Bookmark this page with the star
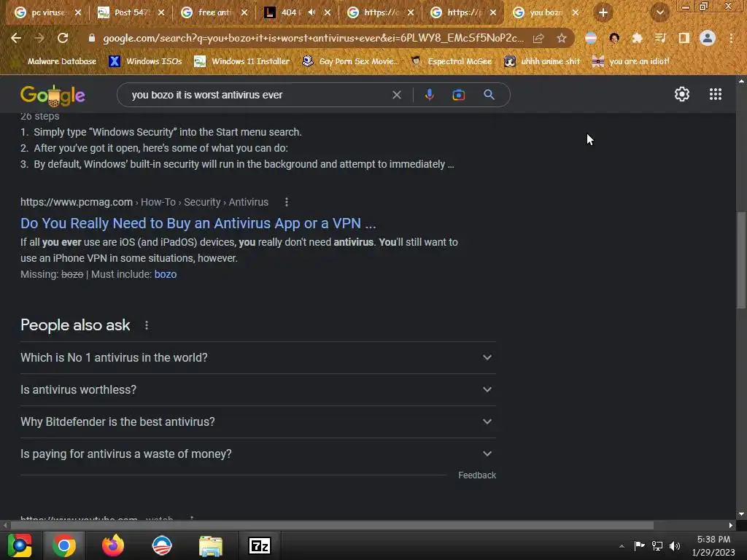 pyautogui.click(x=562, y=39)
